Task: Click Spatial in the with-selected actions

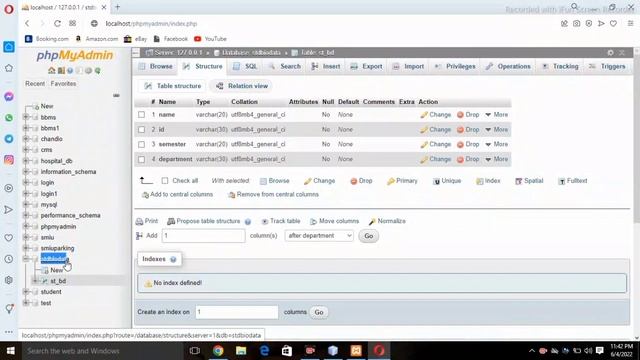Action: tap(529, 181)
